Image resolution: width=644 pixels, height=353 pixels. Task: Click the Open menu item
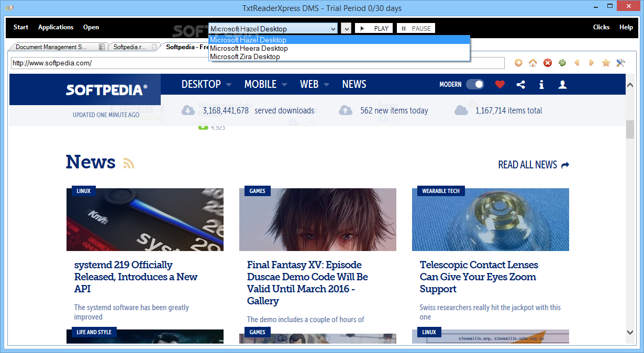(x=91, y=27)
